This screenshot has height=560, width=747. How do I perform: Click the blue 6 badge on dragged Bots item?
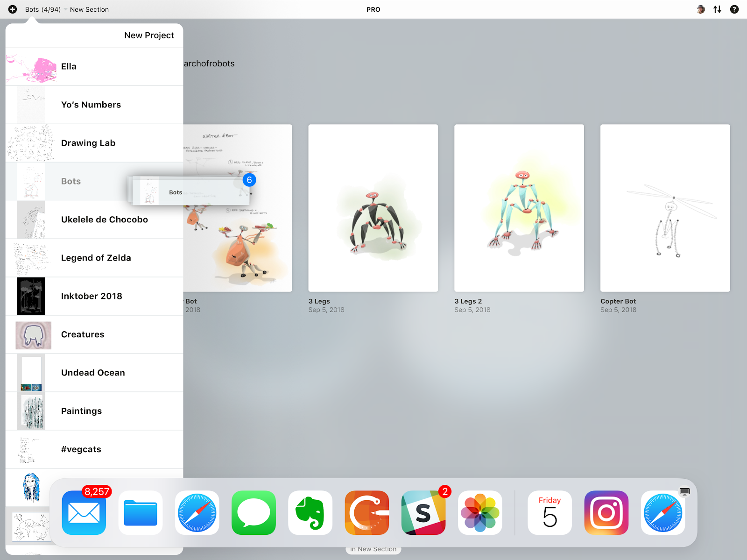tap(249, 180)
